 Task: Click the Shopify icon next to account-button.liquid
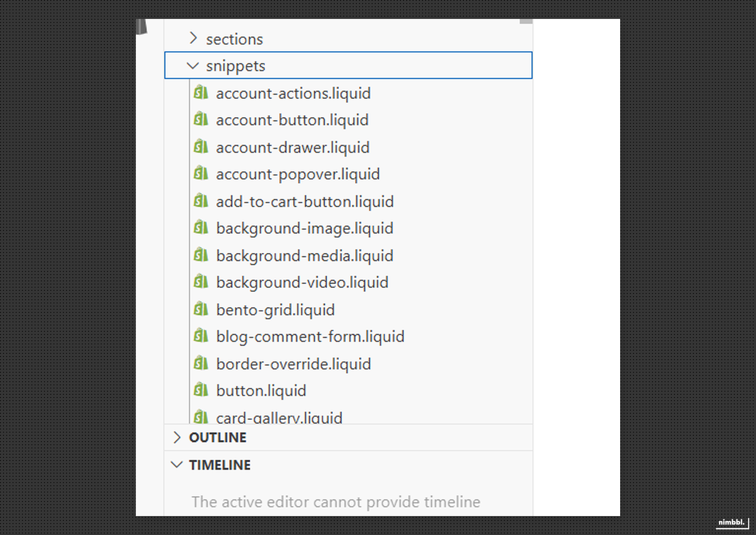(x=202, y=120)
